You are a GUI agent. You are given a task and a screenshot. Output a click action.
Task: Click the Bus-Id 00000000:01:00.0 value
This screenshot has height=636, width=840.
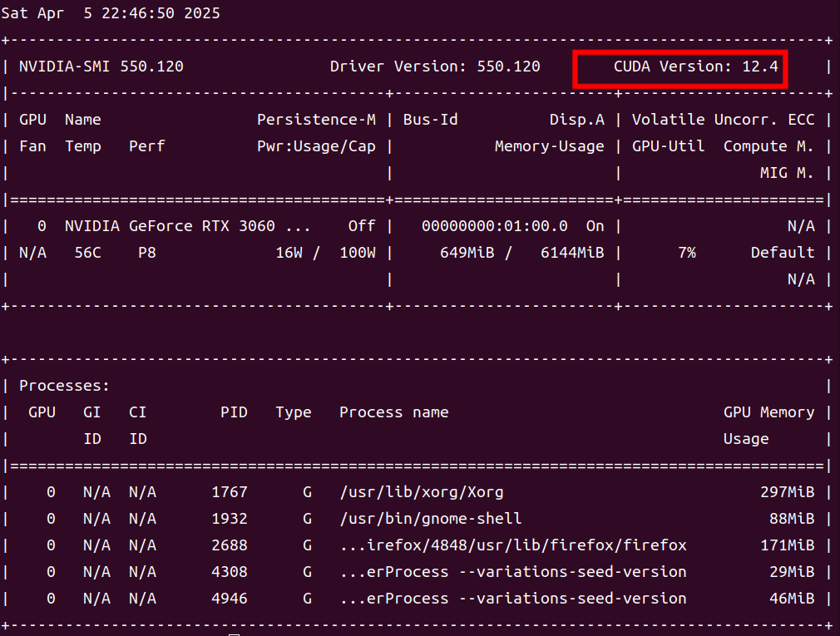[x=495, y=226]
